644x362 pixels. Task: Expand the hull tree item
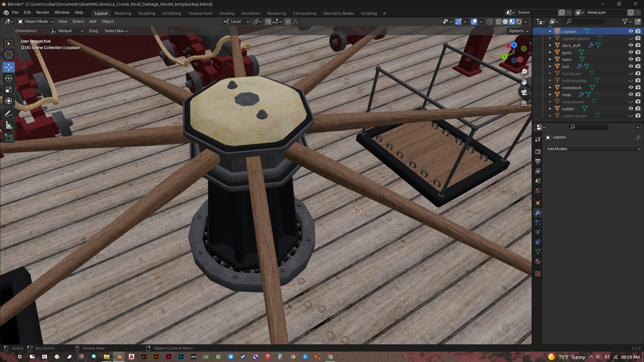pyautogui.click(x=550, y=66)
